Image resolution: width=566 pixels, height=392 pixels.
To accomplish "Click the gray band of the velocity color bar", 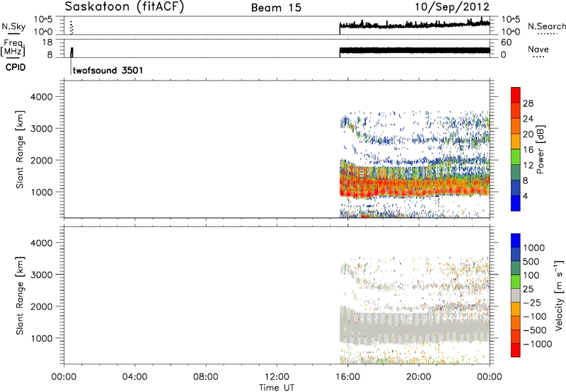I will 516,296.
